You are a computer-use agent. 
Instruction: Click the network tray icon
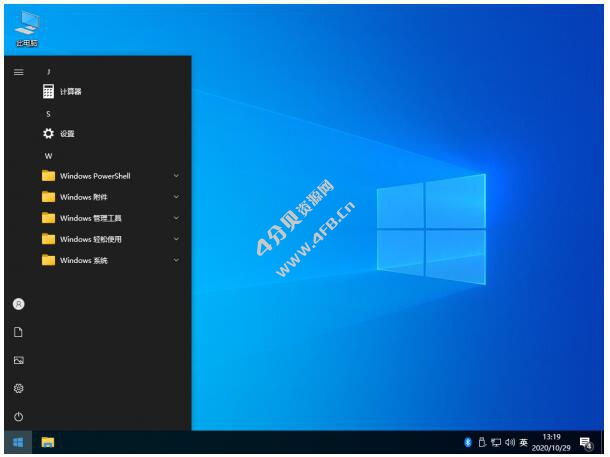[494, 441]
